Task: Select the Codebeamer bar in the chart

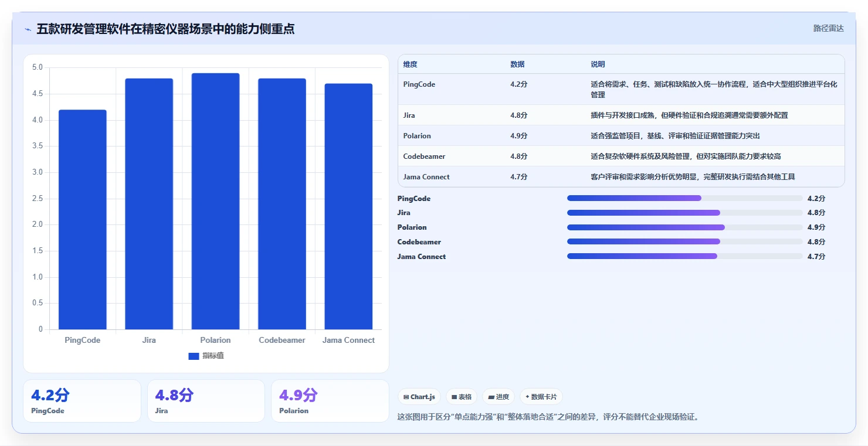Action: click(282, 204)
